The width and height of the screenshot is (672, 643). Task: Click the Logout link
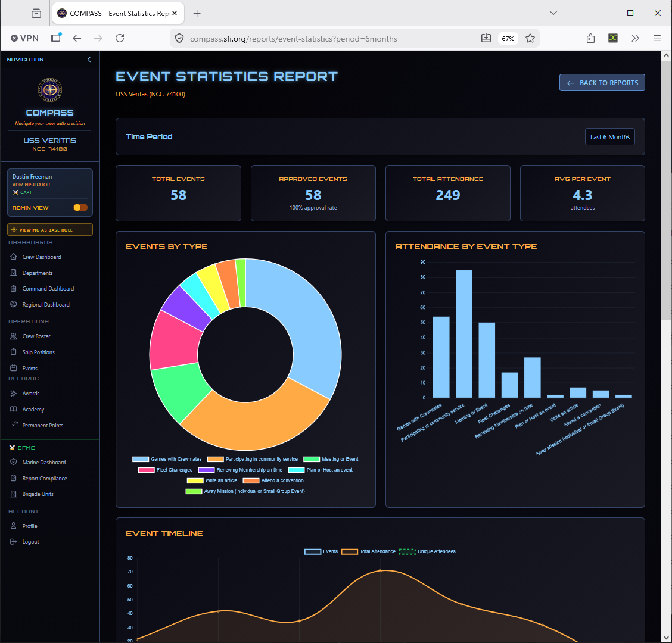point(30,542)
